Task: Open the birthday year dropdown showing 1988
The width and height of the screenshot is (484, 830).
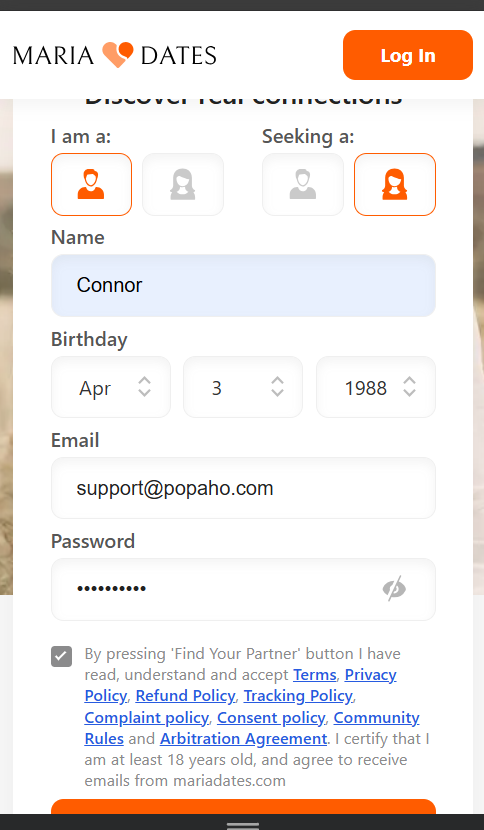Action: point(375,387)
